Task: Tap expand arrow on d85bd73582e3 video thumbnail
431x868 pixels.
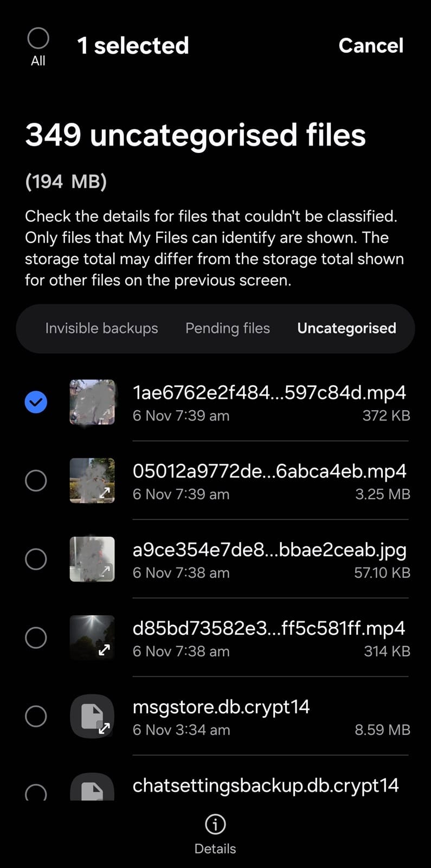Action: tap(105, 649)
